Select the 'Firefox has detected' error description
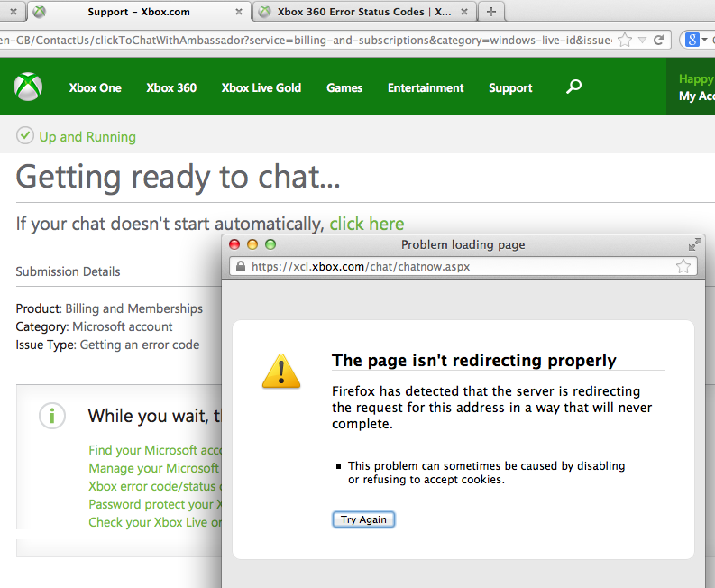715x588 pixels. click(x=491, y=408)
